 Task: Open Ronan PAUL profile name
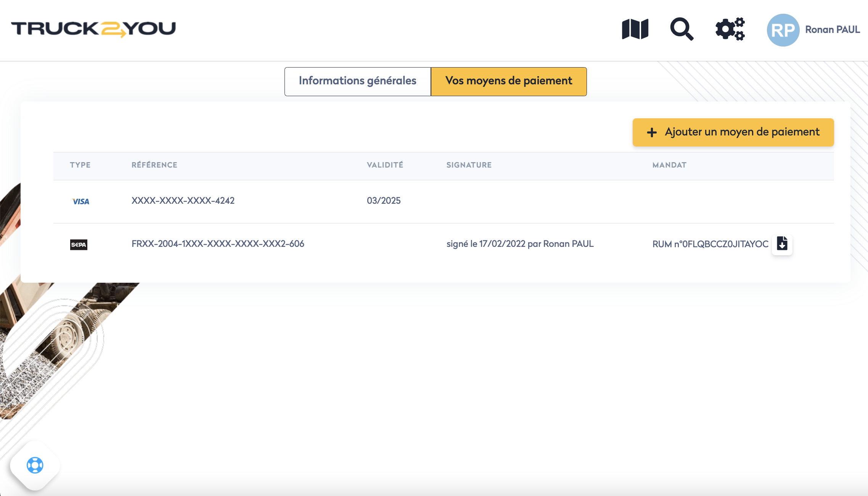(832, 30)
